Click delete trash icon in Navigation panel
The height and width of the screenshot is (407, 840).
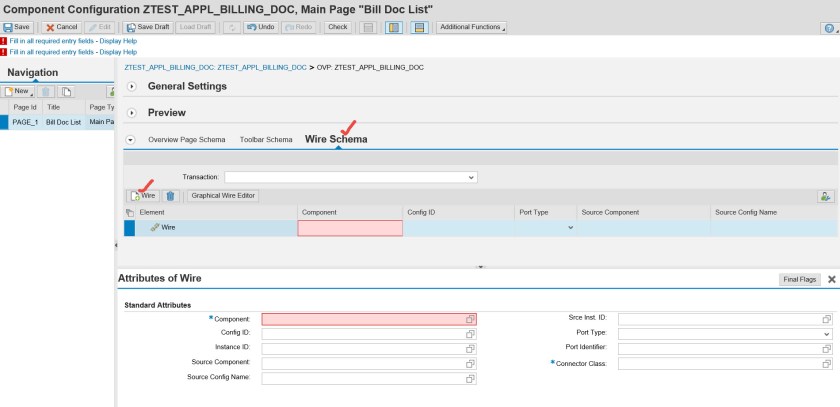click(46, 92)
